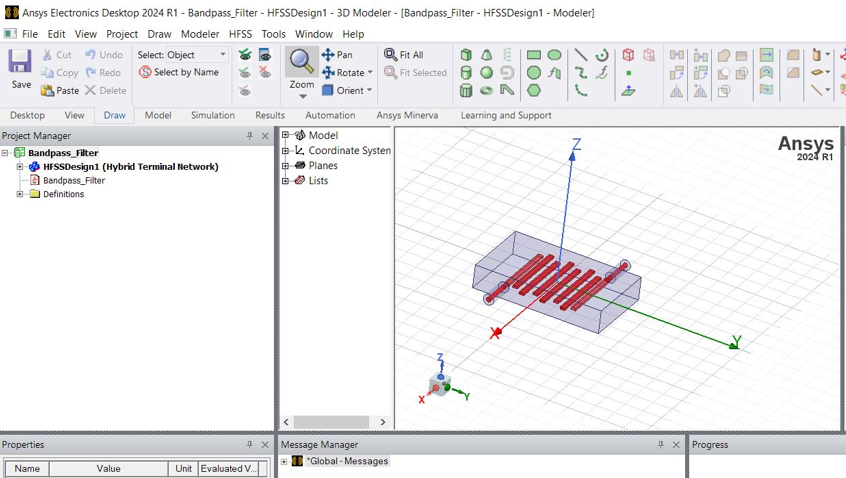The width and height of the screenshot is (846, 478).
Task: Select the Draw point tool
Action: (629, 73)
